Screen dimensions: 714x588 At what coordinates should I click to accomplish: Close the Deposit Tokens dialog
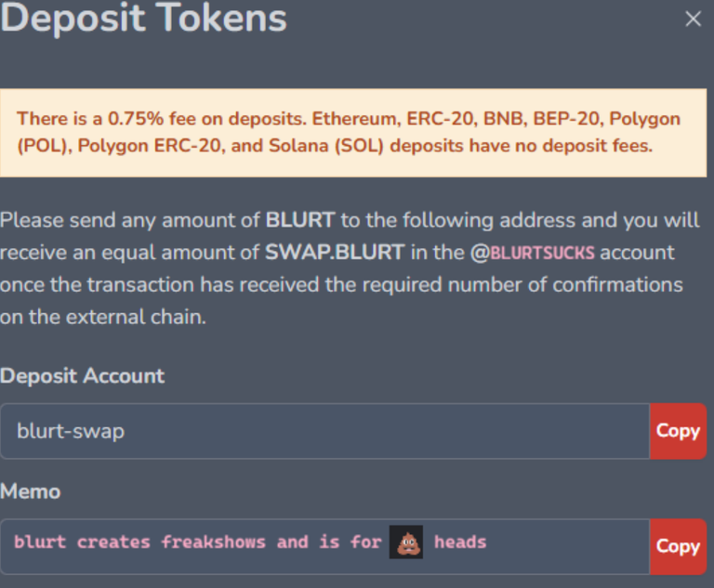(x=693, y=19)
